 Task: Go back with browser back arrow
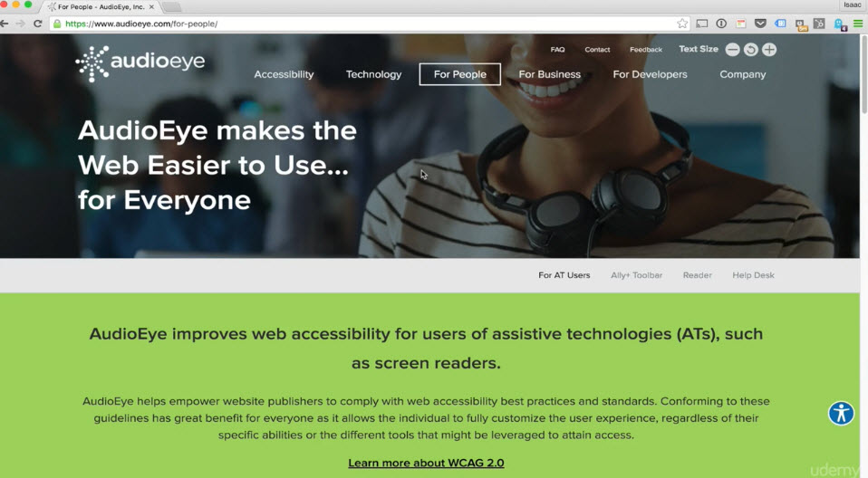point(5,24)
